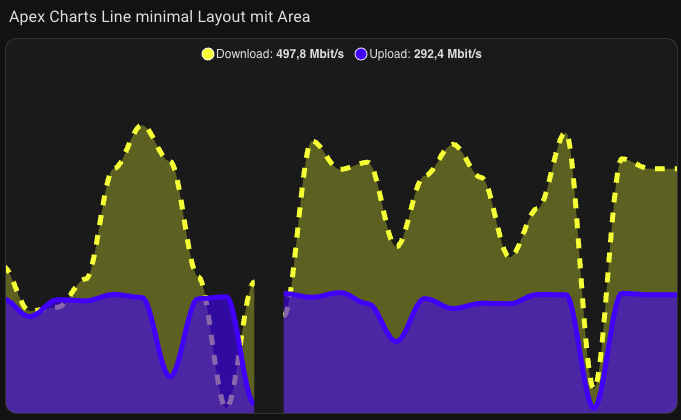
Task: Click the solid Upload line at the right edge
Action: pyautogui.click(x=670, y=295)
